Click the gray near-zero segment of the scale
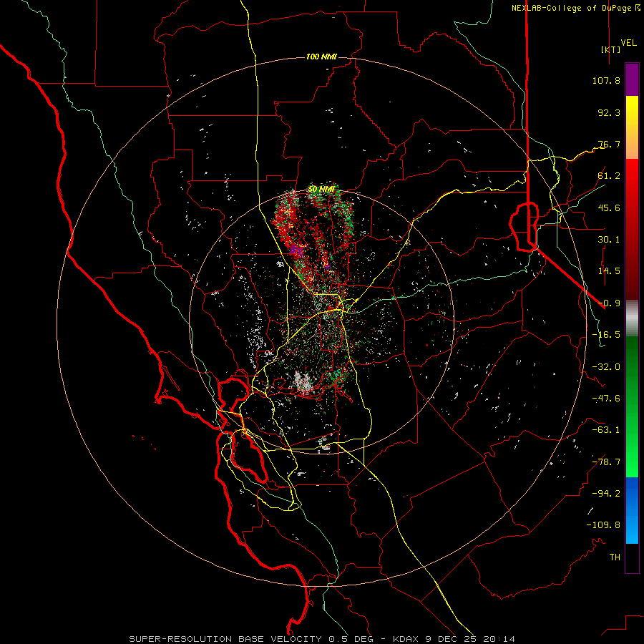The image size is (644, 644). click(x=632, y=318)
